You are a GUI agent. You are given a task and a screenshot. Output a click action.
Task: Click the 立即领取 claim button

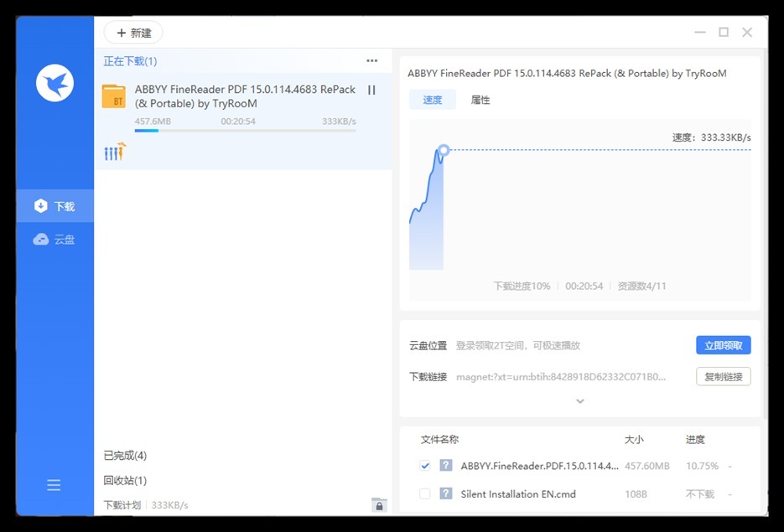point(723,345)
